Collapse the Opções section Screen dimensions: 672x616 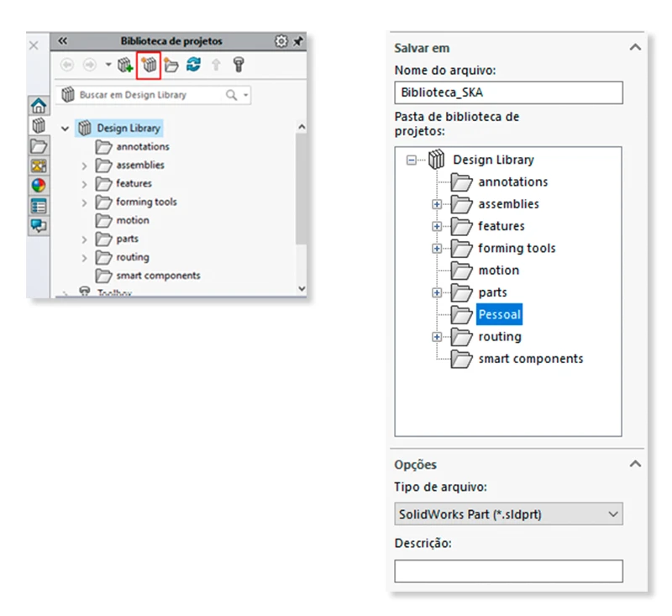[635, 464]
